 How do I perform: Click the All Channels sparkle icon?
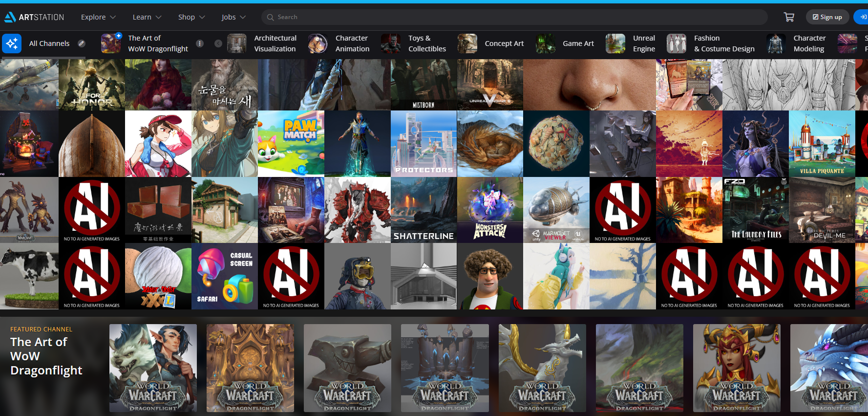(x=12, y=44)
